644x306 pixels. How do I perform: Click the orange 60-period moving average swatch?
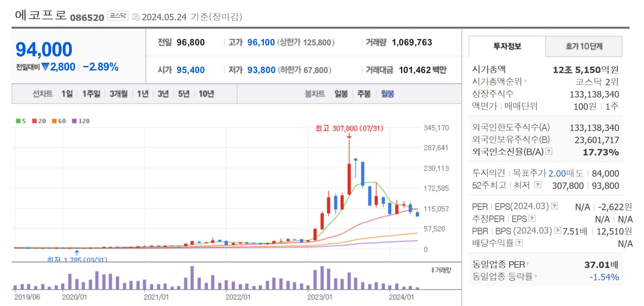pos(54,121)
